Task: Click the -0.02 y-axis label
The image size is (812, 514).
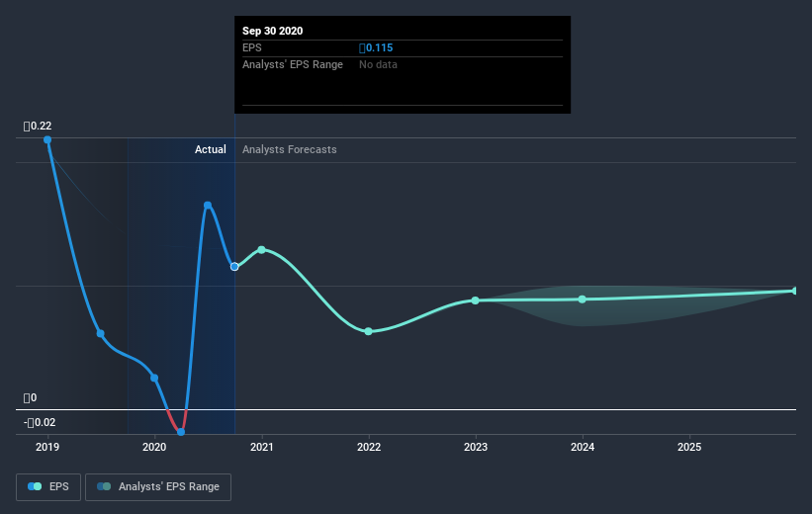Action: (40, 422)
